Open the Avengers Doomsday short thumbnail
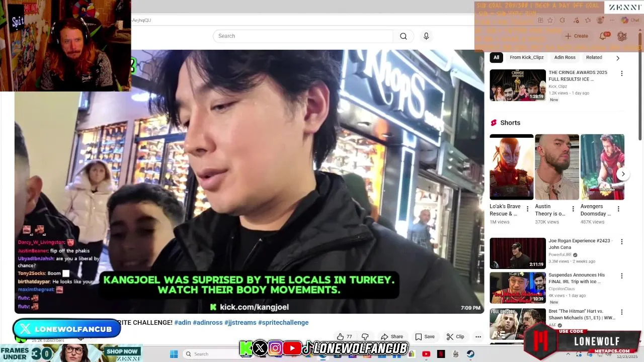 [602, 167]
